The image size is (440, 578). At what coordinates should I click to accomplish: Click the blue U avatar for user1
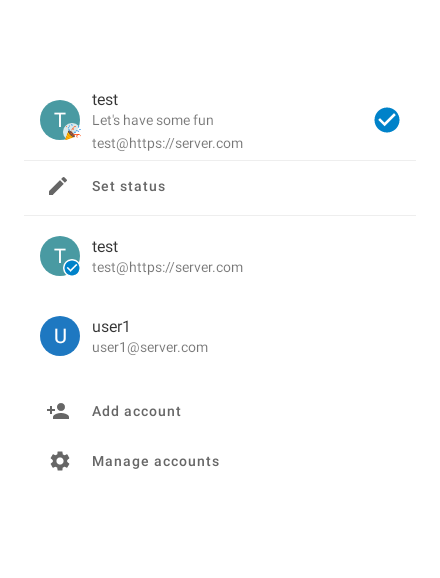pyautogui.click(x=60, y=336)
